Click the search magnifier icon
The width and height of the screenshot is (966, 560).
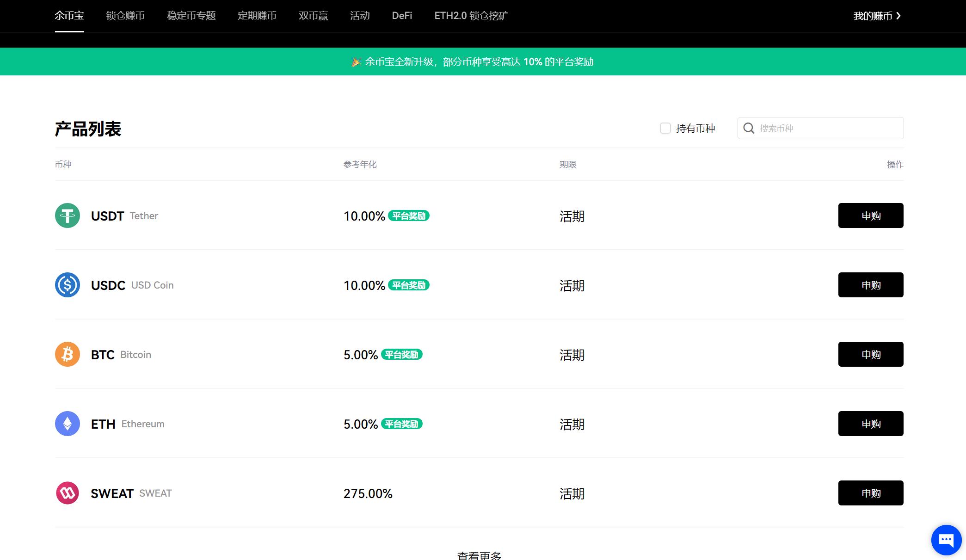click(x=749, y=128)
